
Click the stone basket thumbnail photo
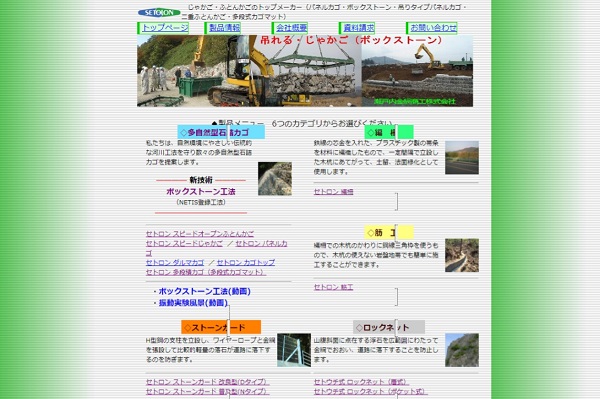click(x=275, y=179)
